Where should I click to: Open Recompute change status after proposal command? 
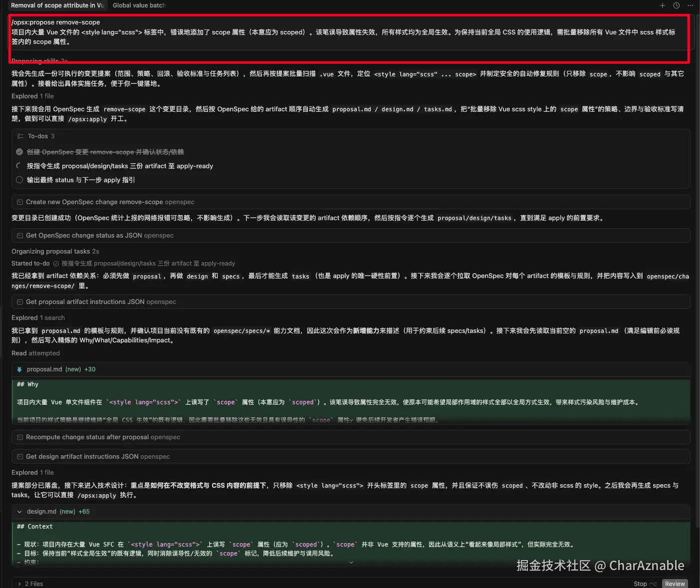(351, 437)
